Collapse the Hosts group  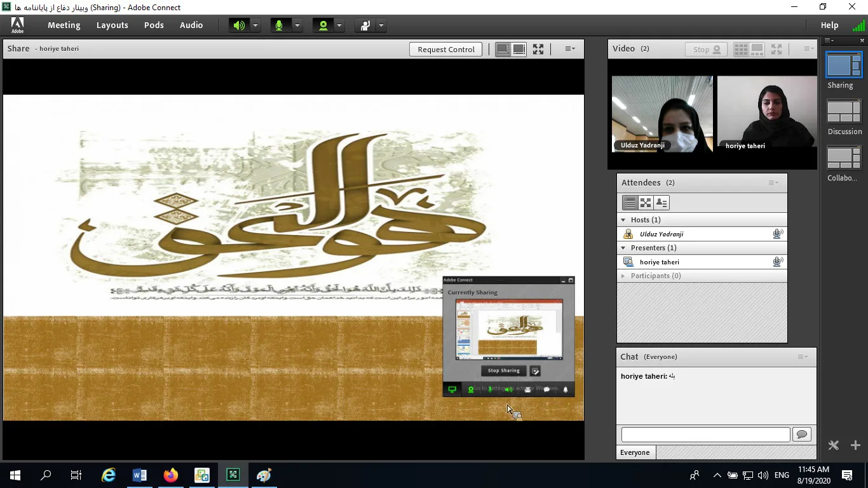tap(623, 220)
